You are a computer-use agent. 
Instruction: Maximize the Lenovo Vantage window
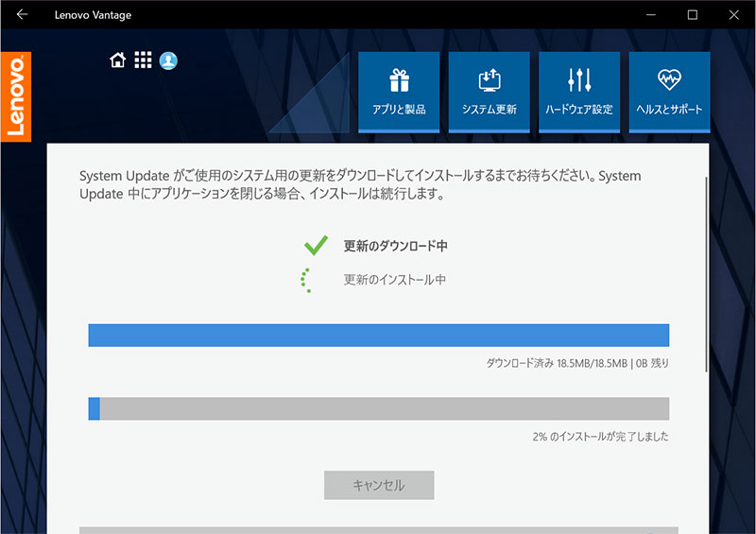click(692, 14)
